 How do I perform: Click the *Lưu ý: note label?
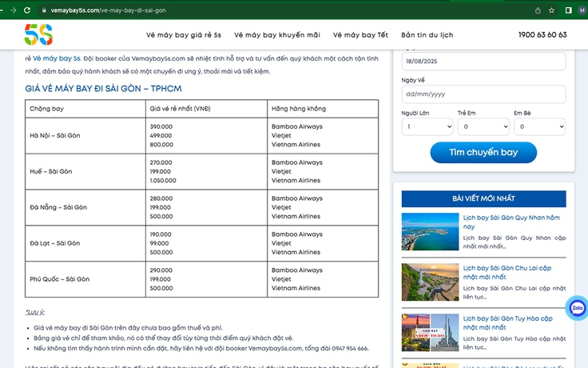point(35,312)
